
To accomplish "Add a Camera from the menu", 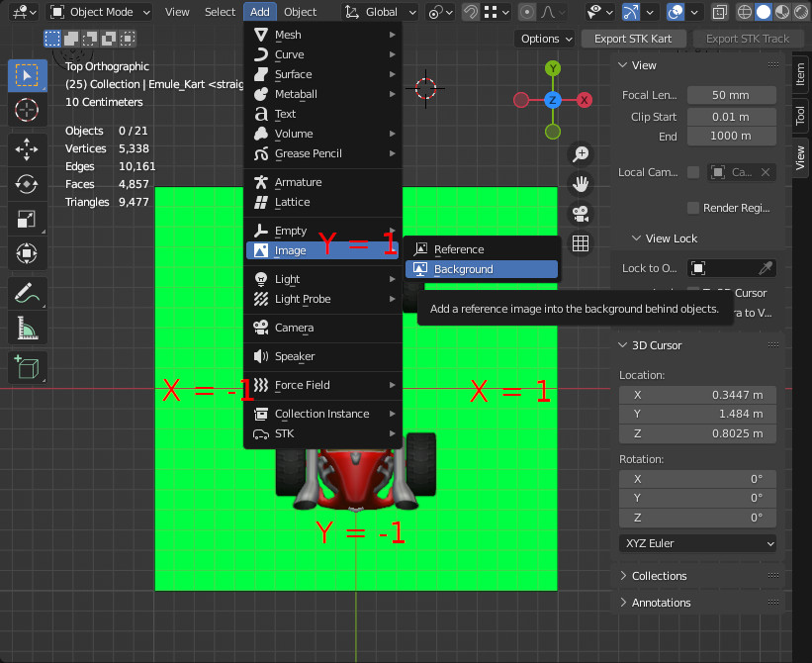I will pyautogui.click(x=322, y=328).
